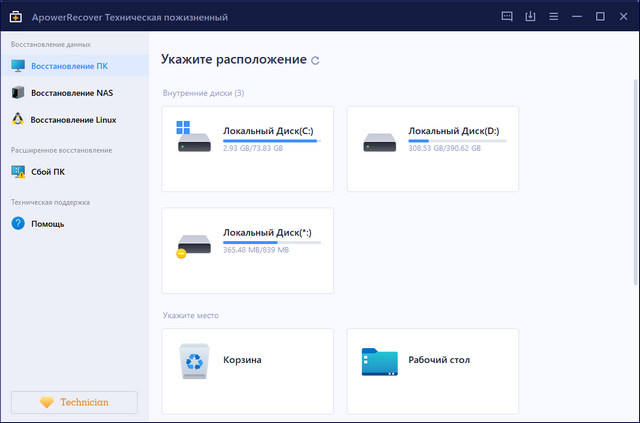
Task: Click the blue question mark help icon
Action: click(18, 223)
